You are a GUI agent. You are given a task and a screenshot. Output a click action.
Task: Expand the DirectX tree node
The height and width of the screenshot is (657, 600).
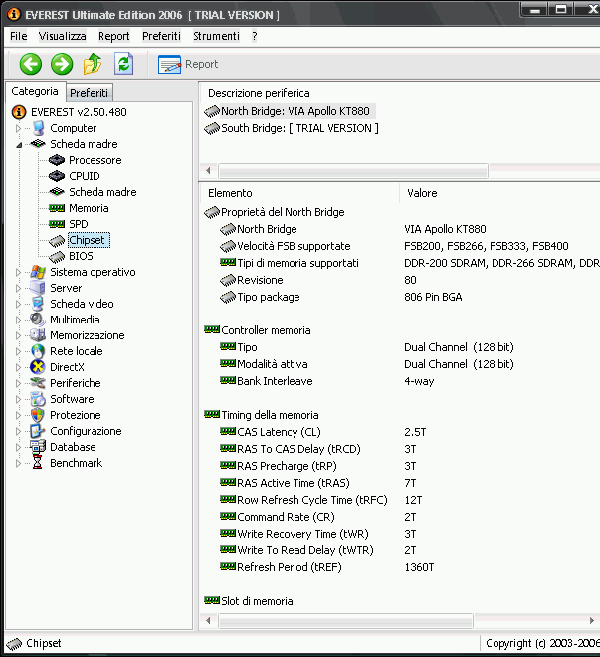tap(18, 367)
